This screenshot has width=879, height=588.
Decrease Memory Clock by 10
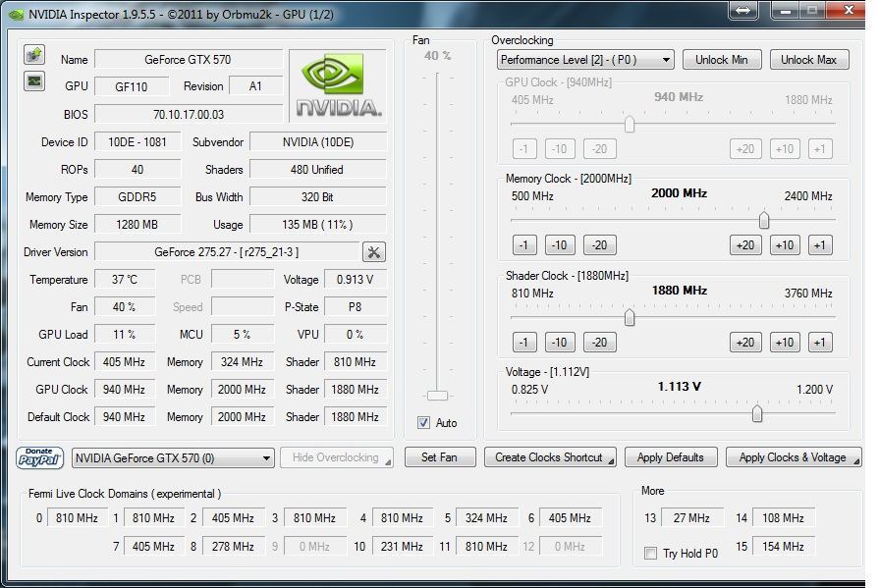coord(560,245)
